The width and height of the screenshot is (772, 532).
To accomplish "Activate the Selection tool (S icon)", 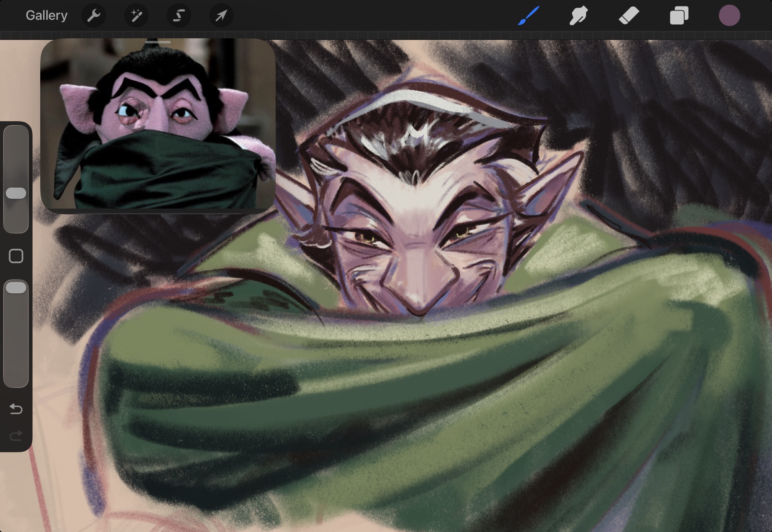I will tap(179, 16).
